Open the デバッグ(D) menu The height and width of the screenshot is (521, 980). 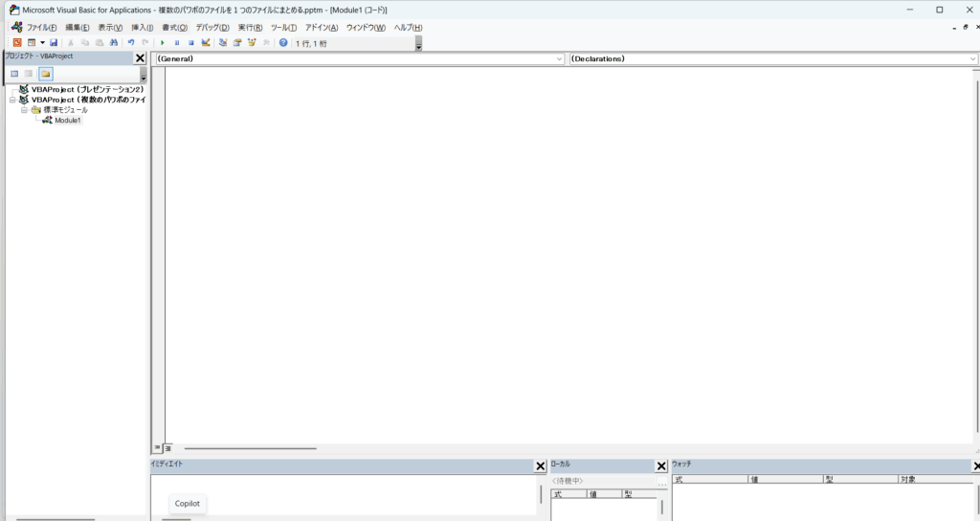(212, 27)
